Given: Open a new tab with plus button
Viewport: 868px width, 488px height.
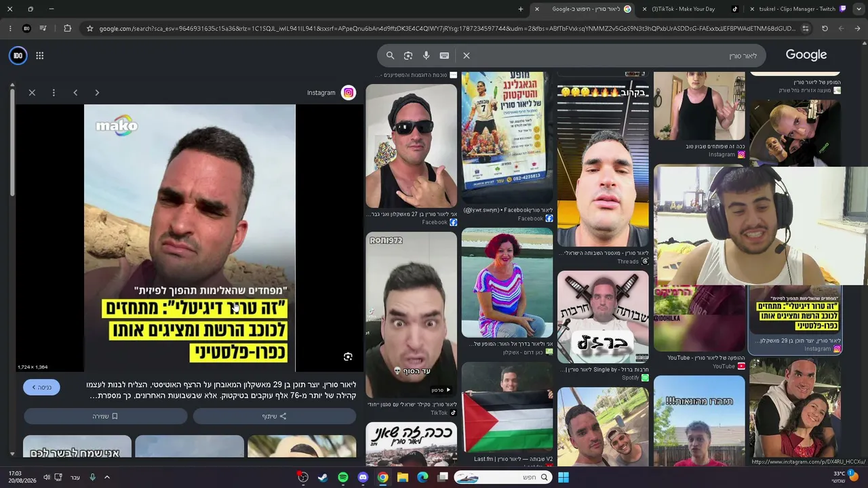Looking at the screenshot, I should (x=521, y=9).
